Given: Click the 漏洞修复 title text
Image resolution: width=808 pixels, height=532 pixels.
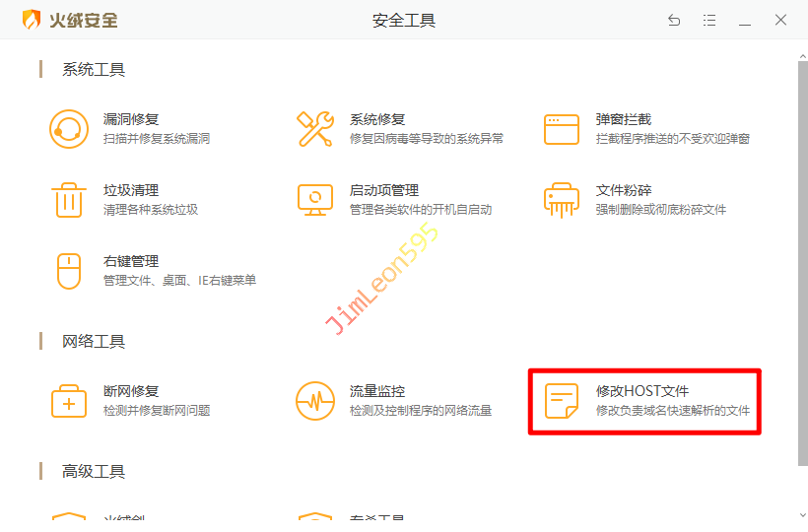Looking at the screenshot, I should pos(131,119).
